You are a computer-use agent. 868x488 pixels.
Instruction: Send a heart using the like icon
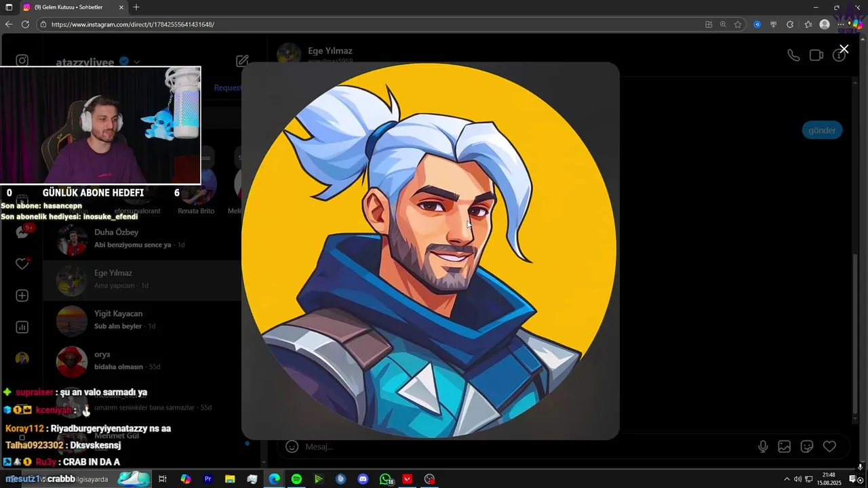(829, 446)
